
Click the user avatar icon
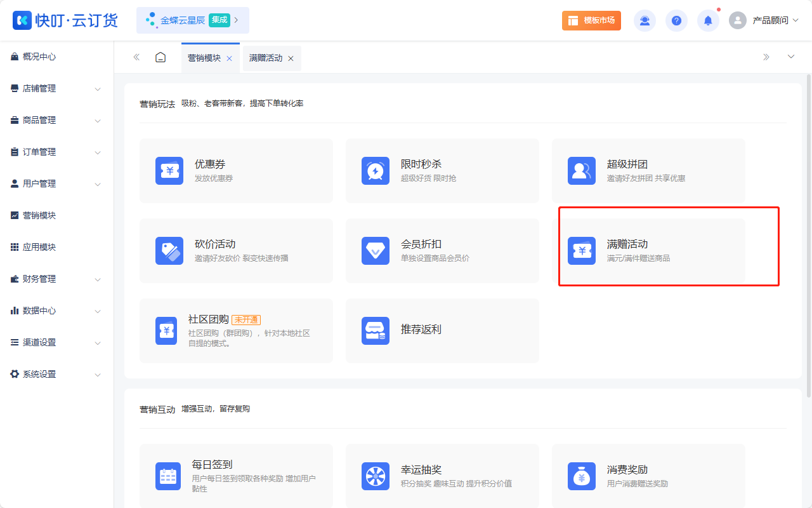tap(738, 20)
